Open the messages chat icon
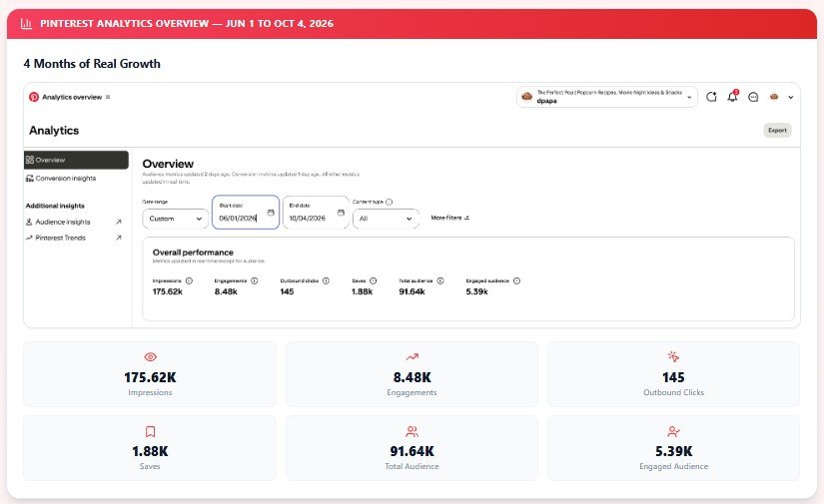This screenshot has width=824, height=504. (753, 97)
